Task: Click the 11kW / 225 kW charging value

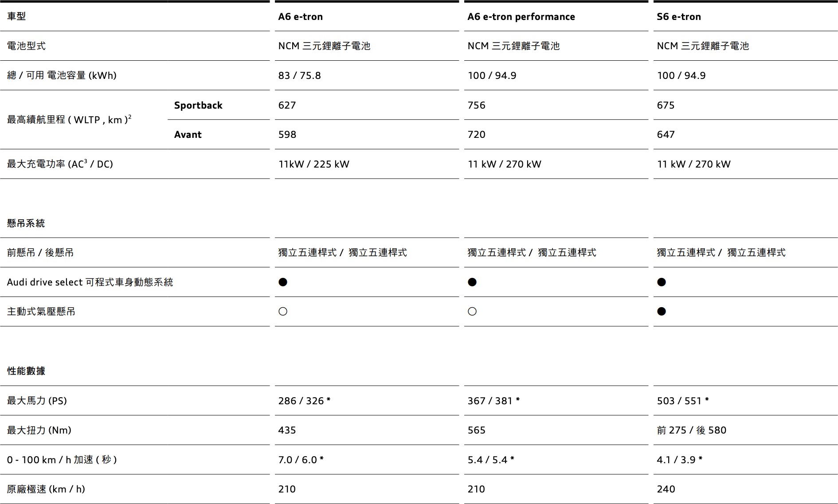Action: (x=314, y=164)
